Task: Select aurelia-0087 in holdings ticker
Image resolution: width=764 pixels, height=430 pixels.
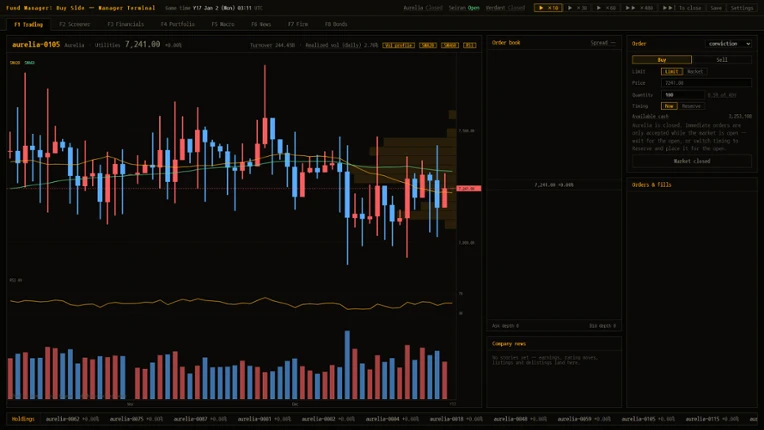Action: coord(200,419)
